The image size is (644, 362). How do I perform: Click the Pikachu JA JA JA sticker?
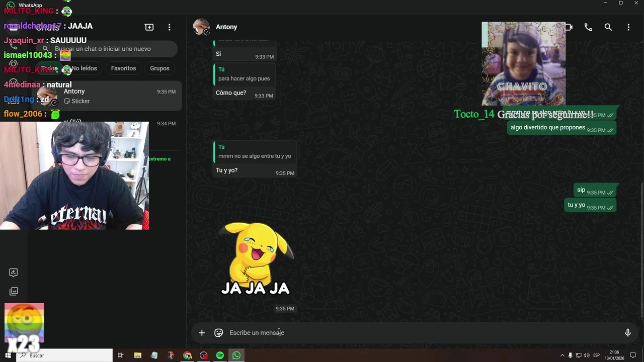[x=256, y=259]
